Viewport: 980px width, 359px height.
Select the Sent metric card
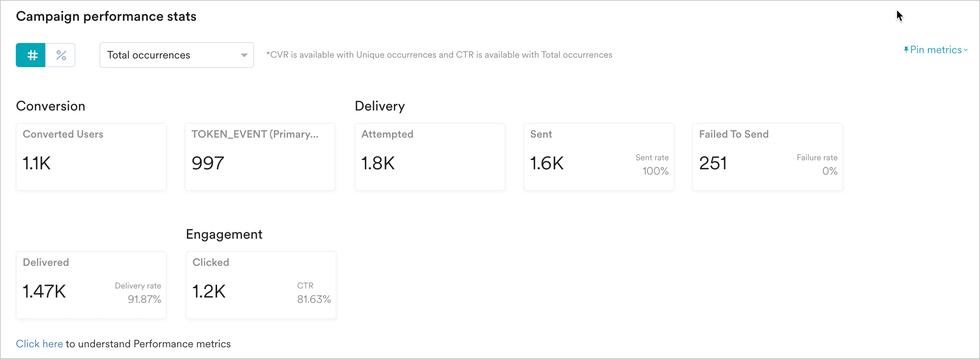pyautogui.click(x=599, y=157)
